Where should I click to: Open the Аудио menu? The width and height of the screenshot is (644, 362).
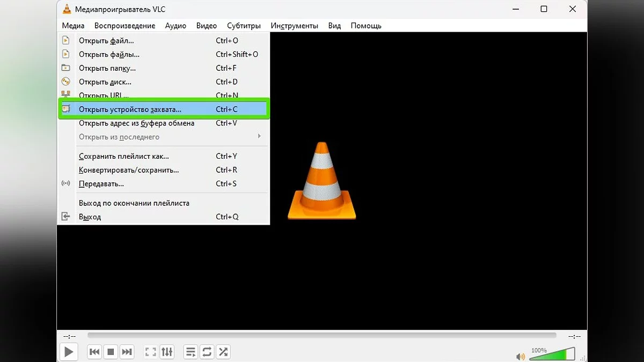pyautogui.click(x=175, y=26)
